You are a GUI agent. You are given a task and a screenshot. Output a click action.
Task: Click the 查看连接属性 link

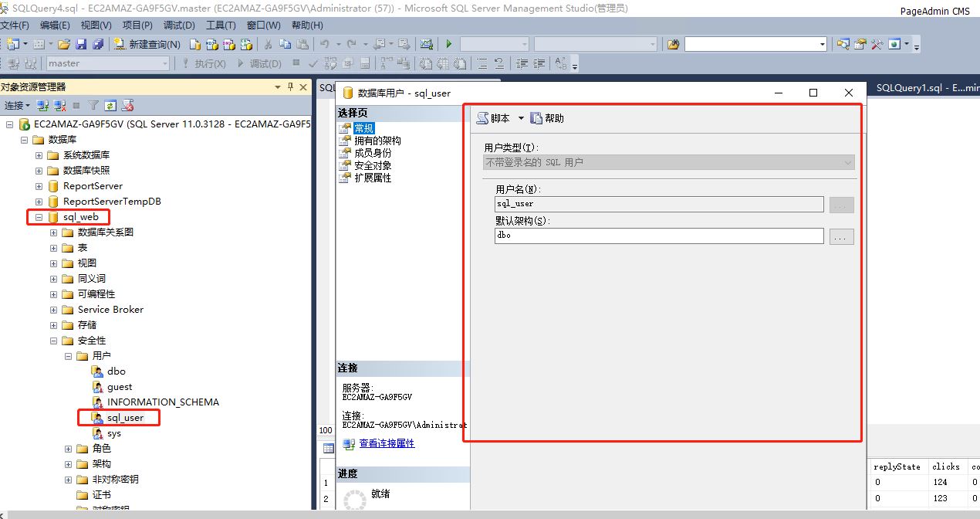pyautogui.click(x=387, y=443)
